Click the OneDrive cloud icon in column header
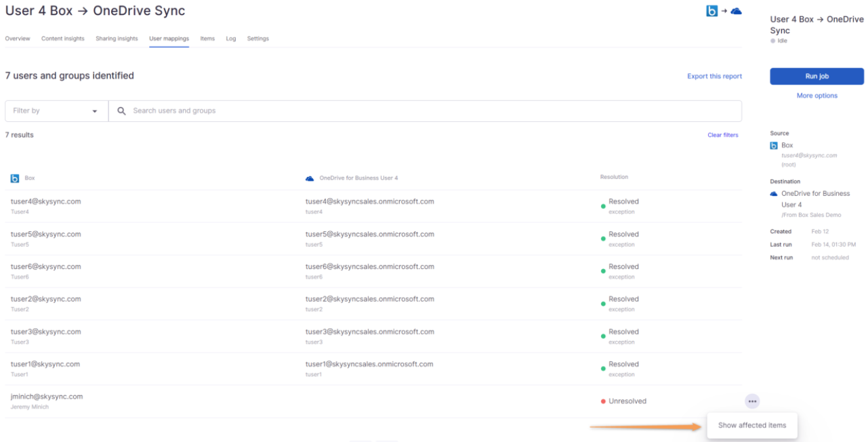Screen dimensions: 868x442 pos(310,178)
